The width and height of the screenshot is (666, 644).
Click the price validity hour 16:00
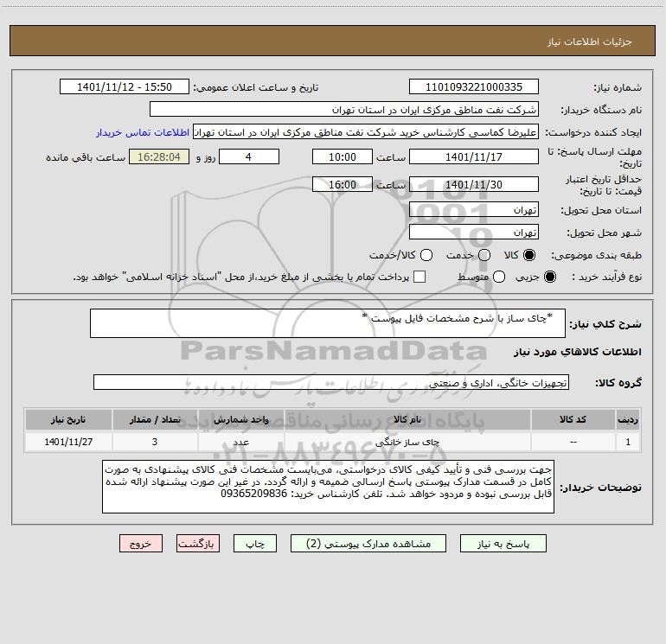coord(343,185)
